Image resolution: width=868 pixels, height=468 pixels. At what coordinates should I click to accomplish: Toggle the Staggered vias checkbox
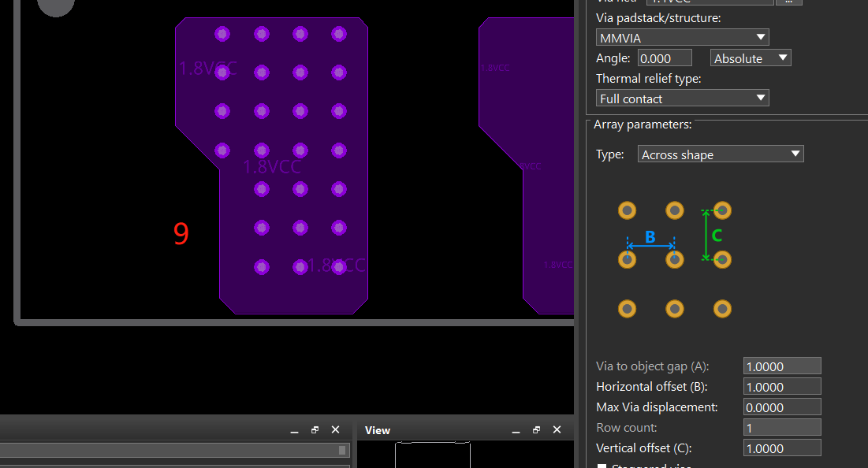602,466
